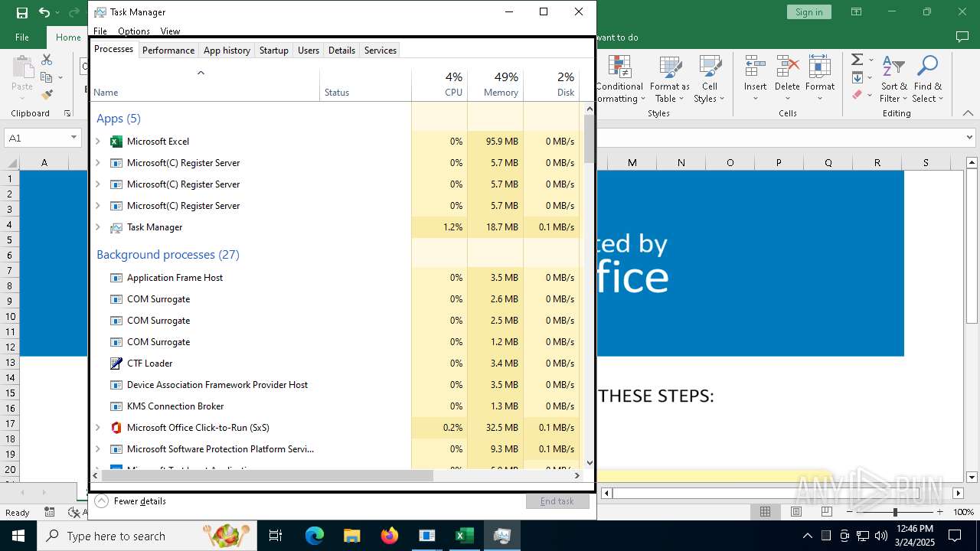Click zoom in plus button in Excel
Image resolution: width=980 pixels, height=551 pixels.
click(939, 512)
